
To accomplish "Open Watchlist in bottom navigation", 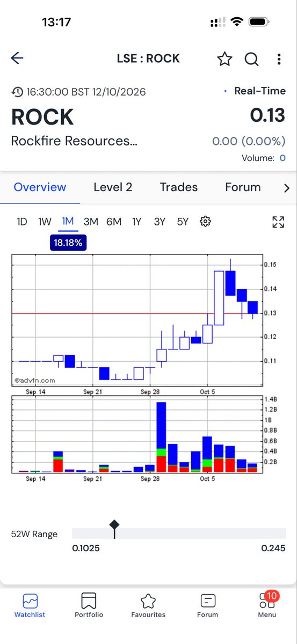I will point(30,605).
